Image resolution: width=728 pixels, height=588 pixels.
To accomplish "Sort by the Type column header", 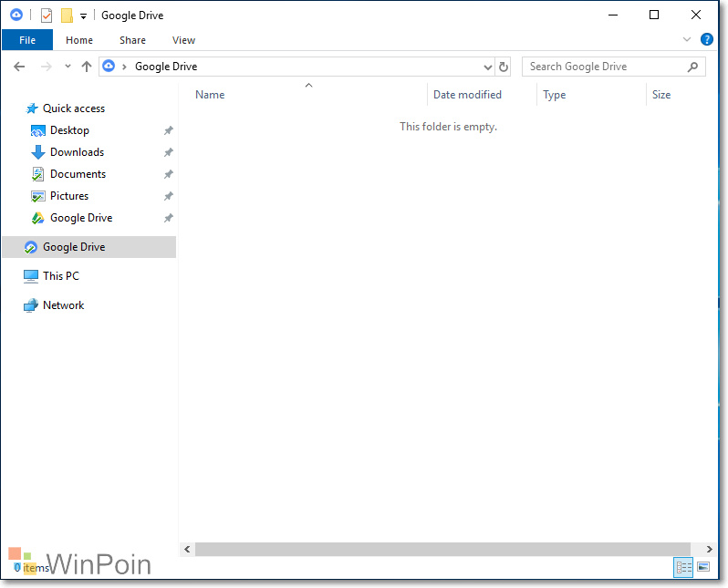I will (x=555, y=95).
